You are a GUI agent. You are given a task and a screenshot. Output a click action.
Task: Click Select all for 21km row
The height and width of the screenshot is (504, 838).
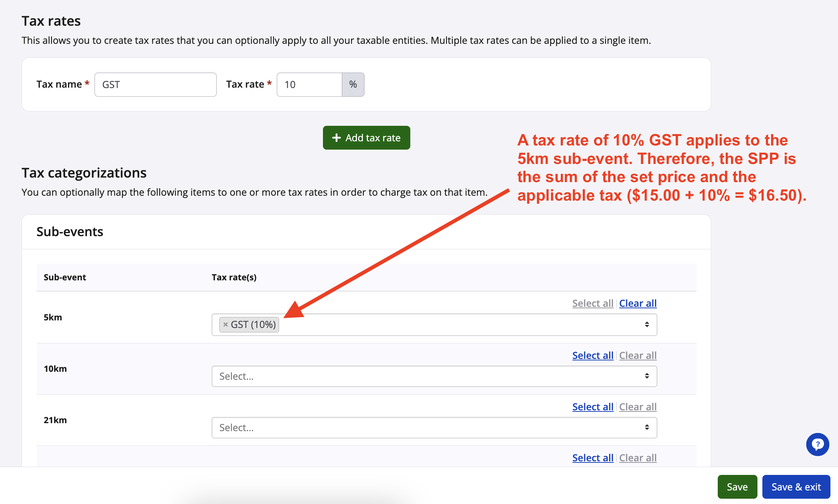[593, 407]
